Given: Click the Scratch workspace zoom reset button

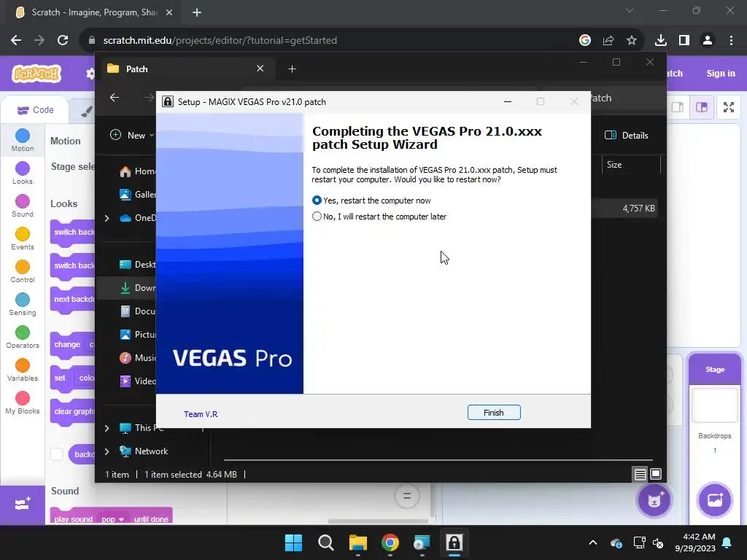Looking at the screenshot, I should (407, 496).
